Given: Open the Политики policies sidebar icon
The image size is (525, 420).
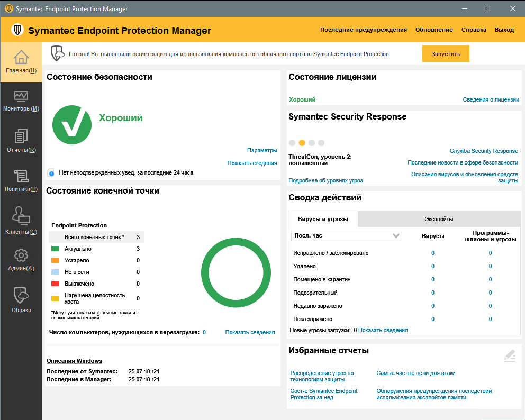Looking at the screenshot, I should [x=21, y=176].
